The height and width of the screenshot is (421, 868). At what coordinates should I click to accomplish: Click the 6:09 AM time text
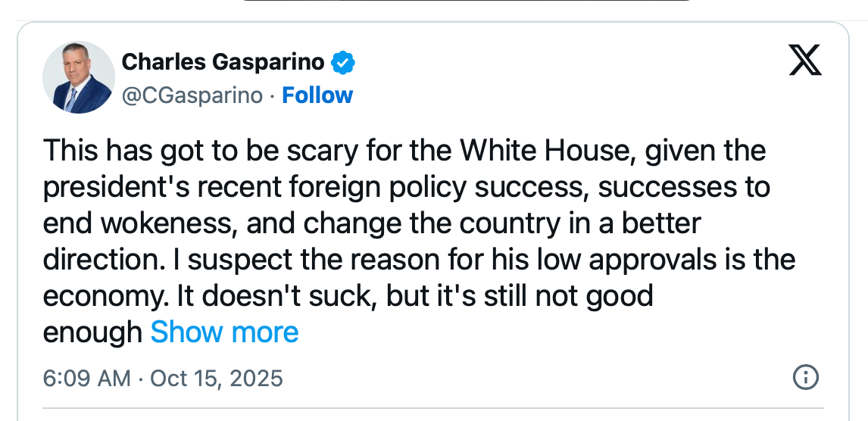pyautogui.click(x=86, y=377)
